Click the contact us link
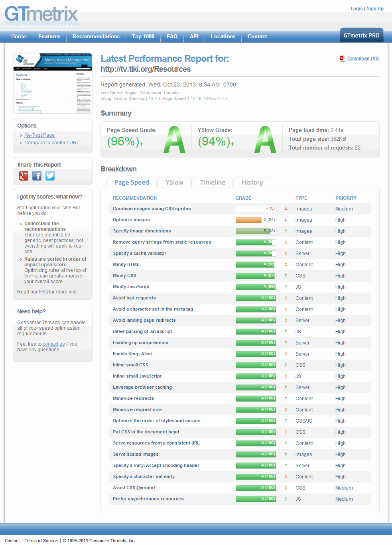This screenshot has height=545, width=392. 54,344
